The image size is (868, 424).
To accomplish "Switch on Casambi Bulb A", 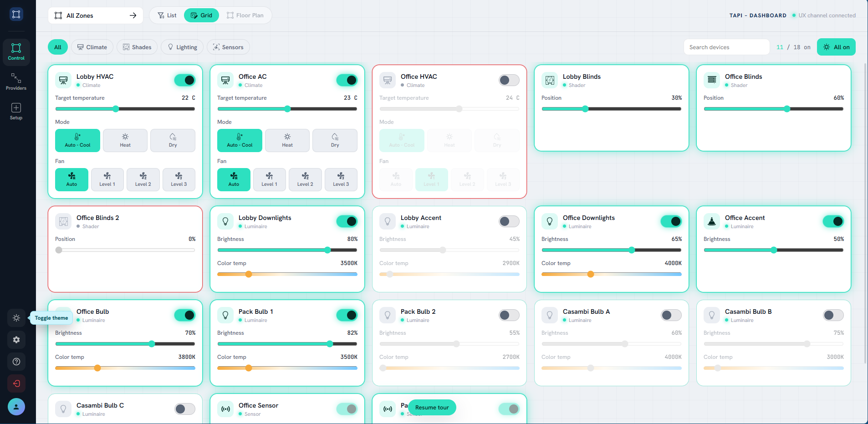I will 671,315.
